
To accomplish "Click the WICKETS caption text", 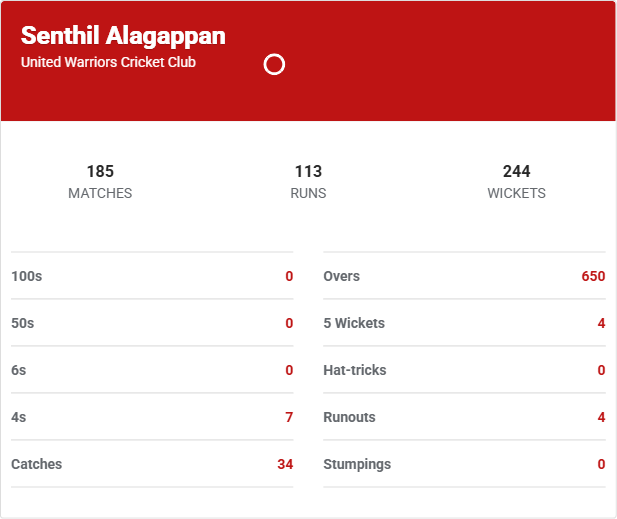I will (x=516, y=193).
